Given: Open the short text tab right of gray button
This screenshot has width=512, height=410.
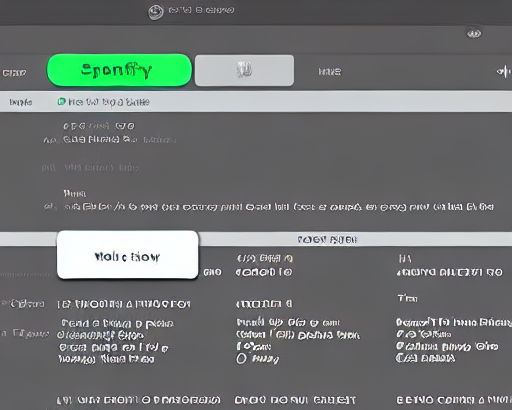Looking at the screenshot, I should click(330, 72).
